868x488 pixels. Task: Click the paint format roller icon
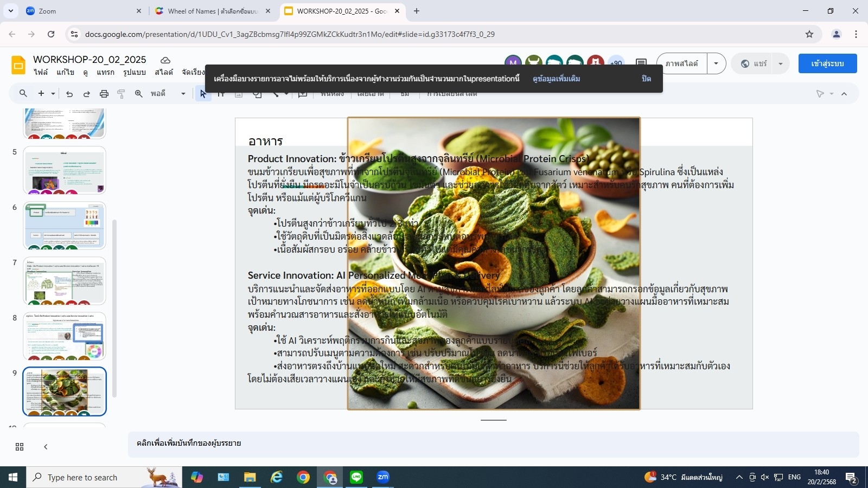click(x=121, y=94)
